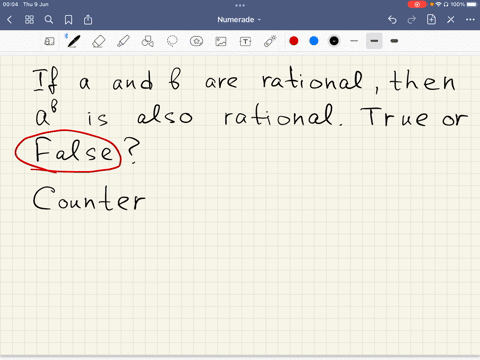This screenshot has height=360, width=480.
Task: Tap the screen recording indicator
Action: click(417, 4)
